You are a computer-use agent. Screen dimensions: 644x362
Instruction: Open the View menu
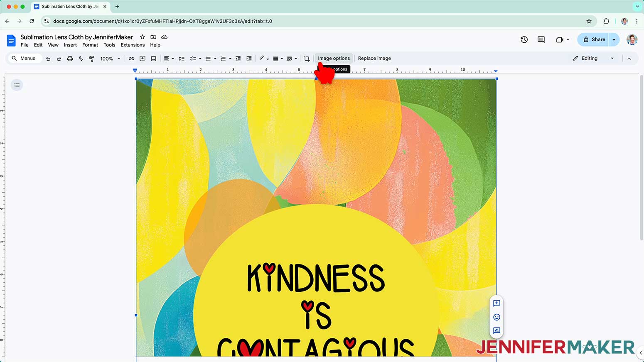pos(53,45)
